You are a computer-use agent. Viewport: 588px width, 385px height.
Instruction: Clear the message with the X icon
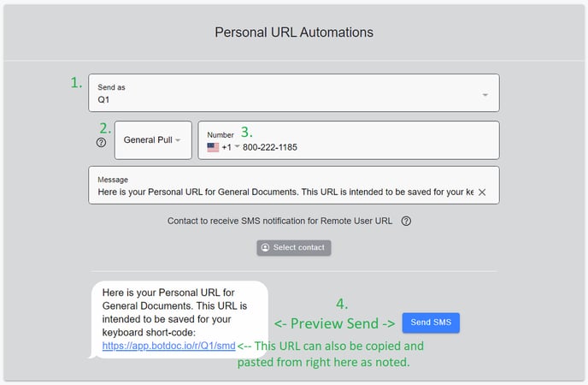tap(482, 192)
